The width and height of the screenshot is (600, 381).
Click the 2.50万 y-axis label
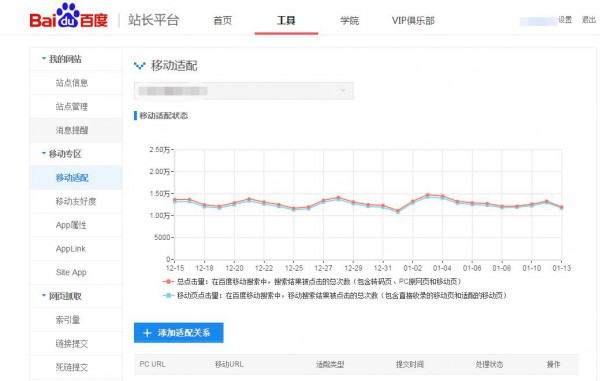point(160,150)
